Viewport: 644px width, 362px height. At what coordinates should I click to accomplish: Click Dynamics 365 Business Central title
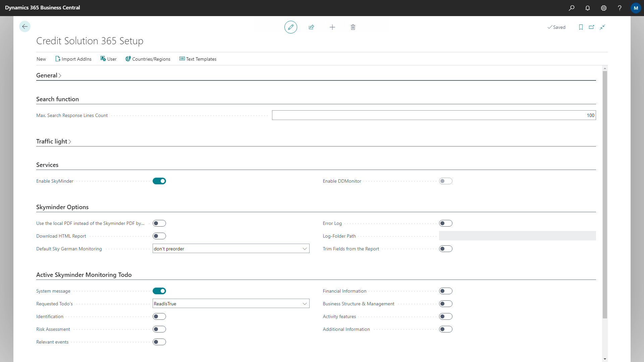[x=43, y=8]
